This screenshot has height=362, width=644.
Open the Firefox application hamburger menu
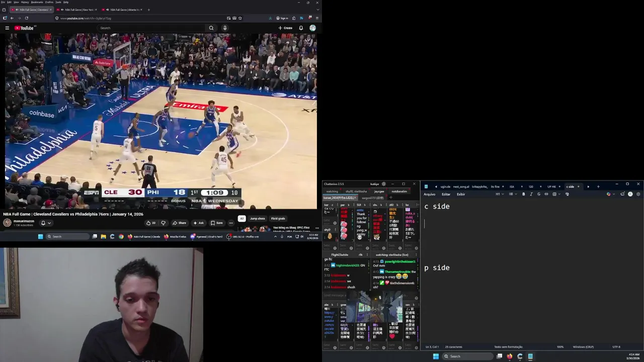point(317,18)
